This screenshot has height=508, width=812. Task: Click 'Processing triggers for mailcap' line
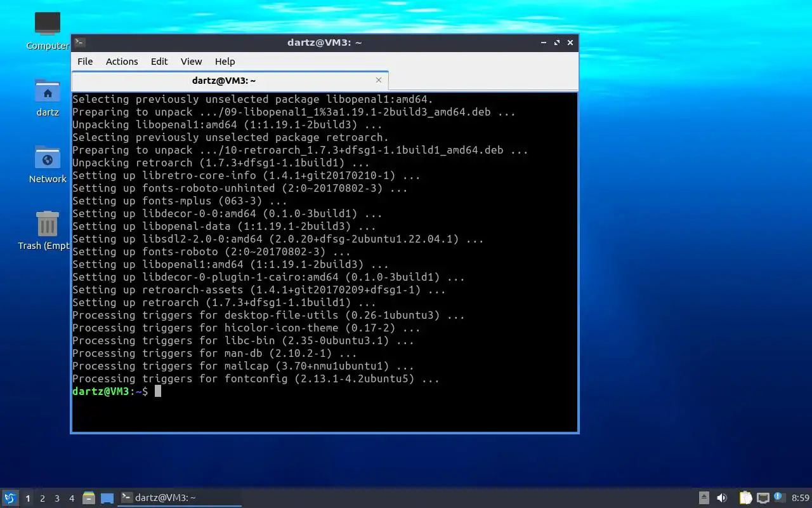click(243, 366)
